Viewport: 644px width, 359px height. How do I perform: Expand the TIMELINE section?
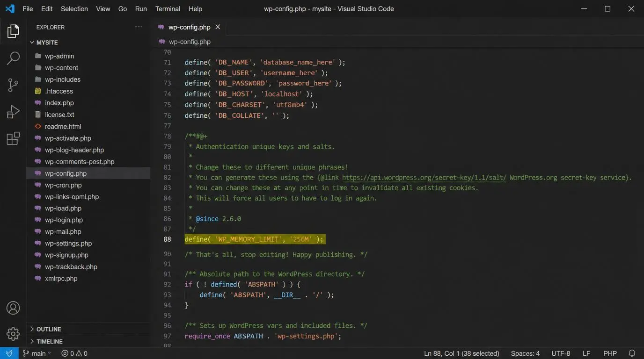(88, 341)
